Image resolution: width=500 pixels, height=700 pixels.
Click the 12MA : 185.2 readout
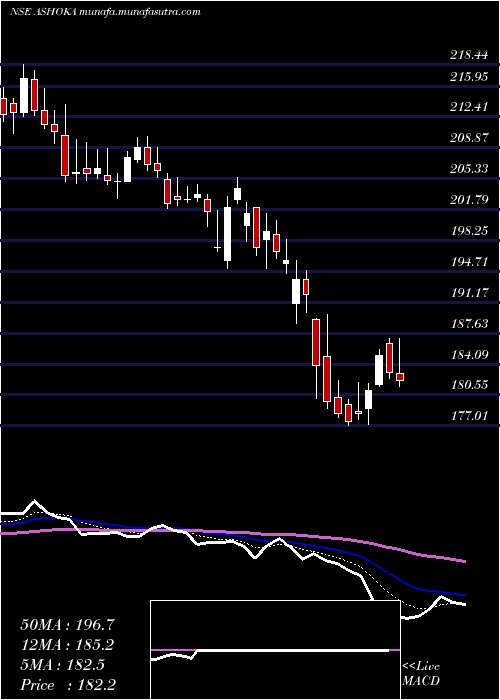pos(67,645)
